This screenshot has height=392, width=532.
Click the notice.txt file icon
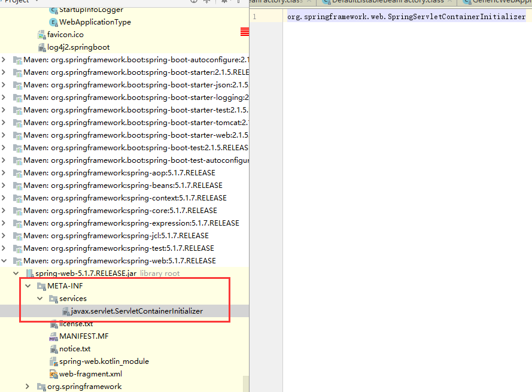54,350
